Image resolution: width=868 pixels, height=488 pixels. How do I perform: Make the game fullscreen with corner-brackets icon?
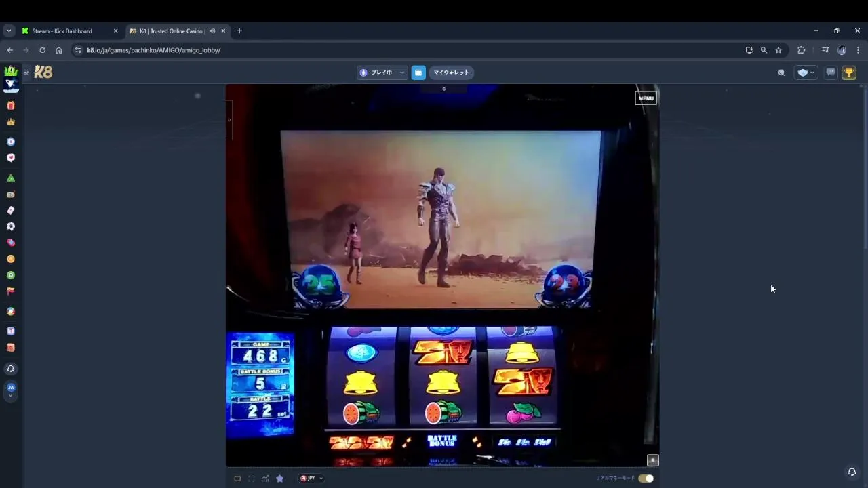(x=252, y=479)
